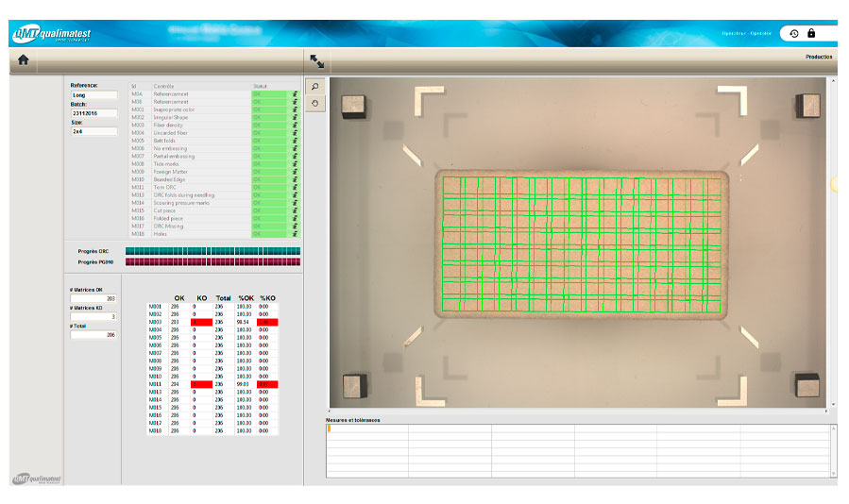Image resolution: width=849 pixels, height=504 pixels.
Task: Click the Batch input field
Action: (x=93, y=113)
